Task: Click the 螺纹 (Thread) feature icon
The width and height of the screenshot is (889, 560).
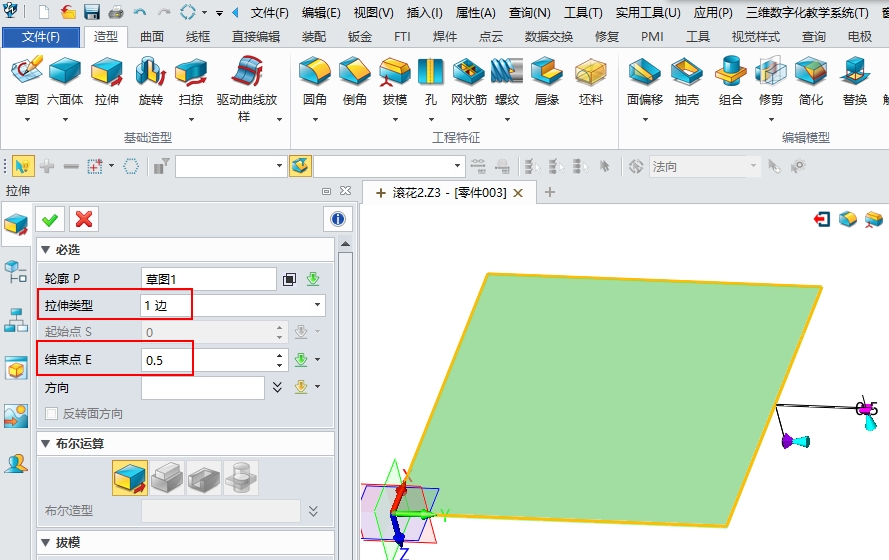Action: coord(507,74)
